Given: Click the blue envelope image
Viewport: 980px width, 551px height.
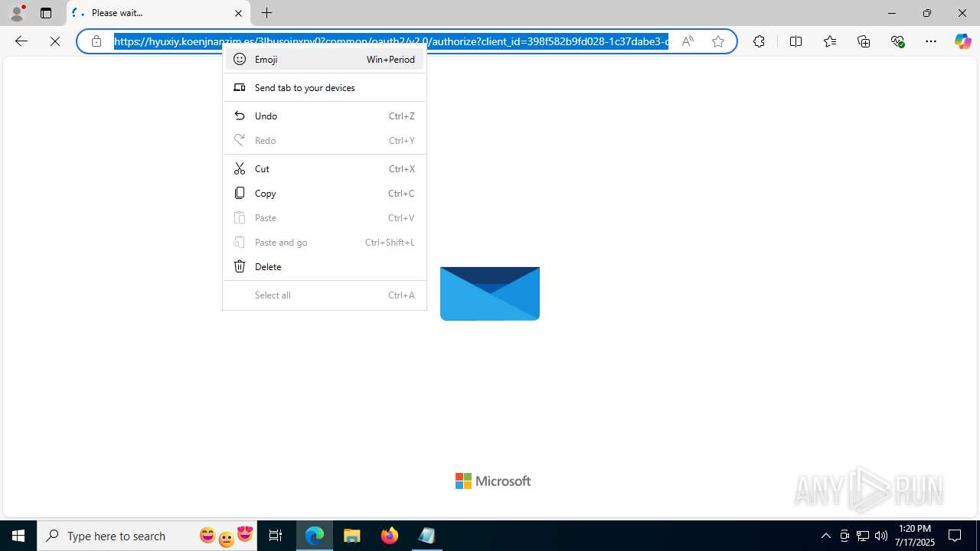Looking at the screenshot, I should [490, 293].
